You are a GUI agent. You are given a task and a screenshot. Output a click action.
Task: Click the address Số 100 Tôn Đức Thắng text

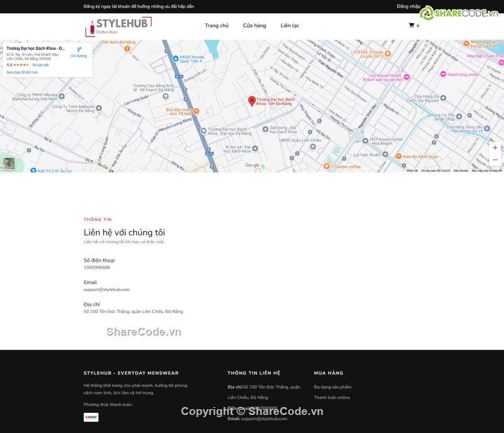134,311
